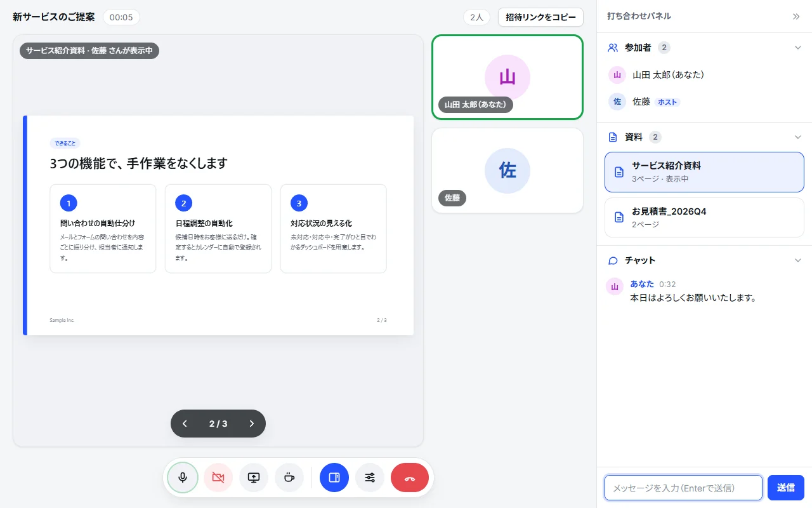This screenshot has height=508, width=812.
Task: Click the 00:05 meeting timer
Action: [121, 17]
